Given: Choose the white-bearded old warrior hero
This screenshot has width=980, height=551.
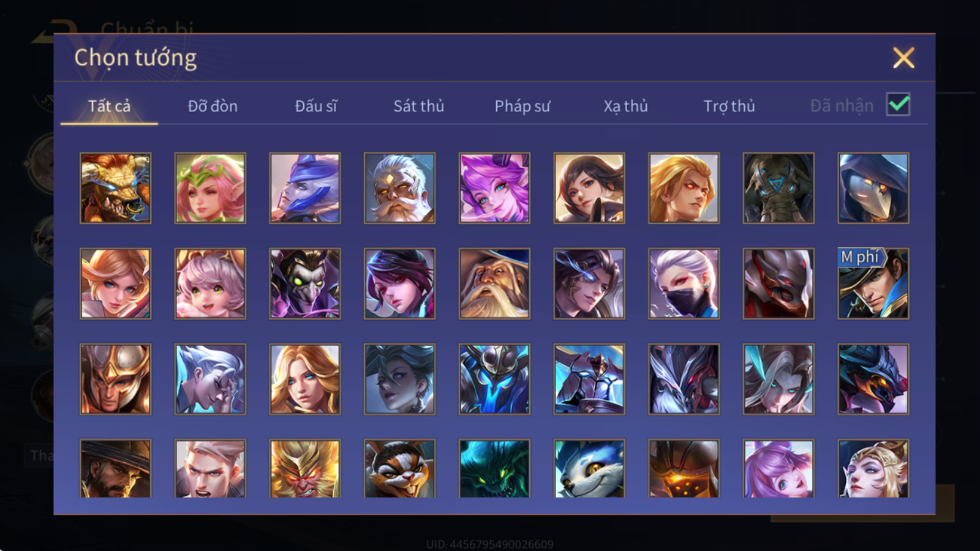Looking at the screenshot, I should [399, 188].
